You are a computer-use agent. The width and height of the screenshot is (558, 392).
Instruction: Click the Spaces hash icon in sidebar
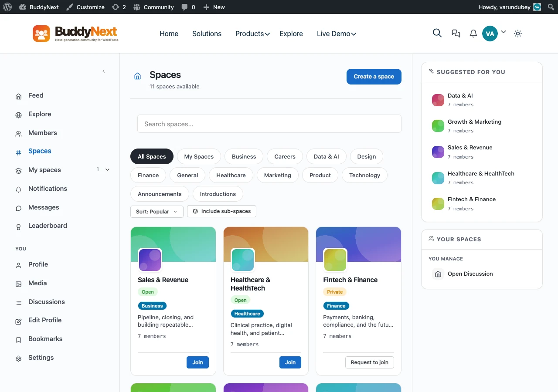click(18, 152)
